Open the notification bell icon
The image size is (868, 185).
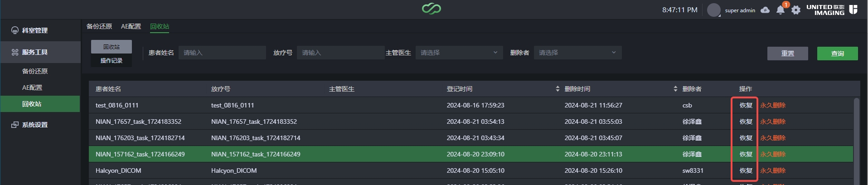[x=780, y=10]
